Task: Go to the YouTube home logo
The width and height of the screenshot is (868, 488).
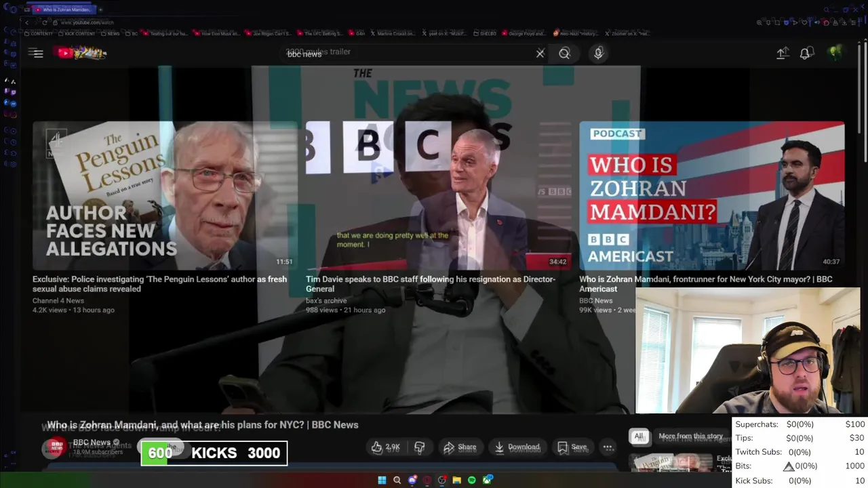Action: (82, 53)
